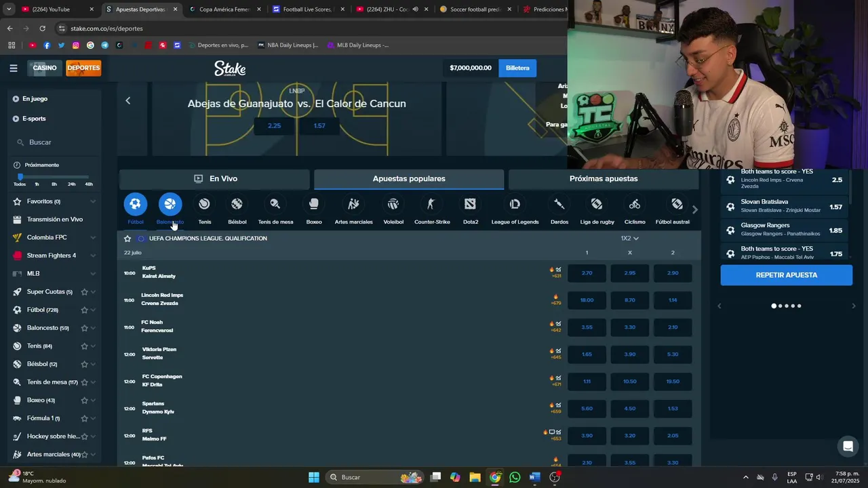The width and height of the screenshot is (868, 488).
Task: Star the Tenis sidebar item
Action: 84,346
